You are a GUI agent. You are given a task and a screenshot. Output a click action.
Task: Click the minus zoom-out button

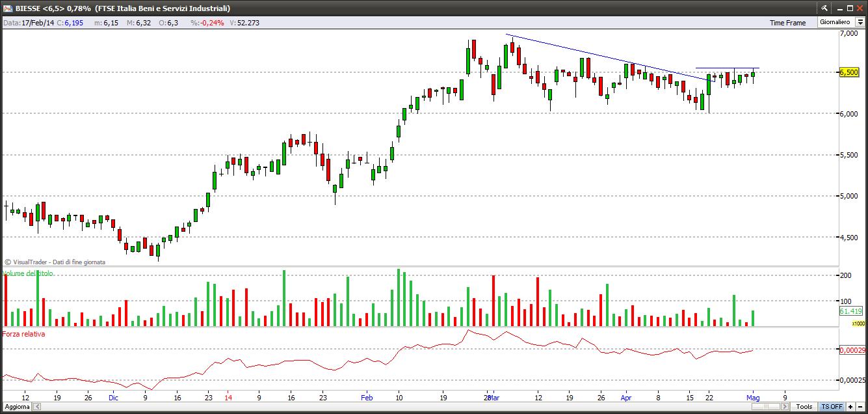click(x=860, y=407)
